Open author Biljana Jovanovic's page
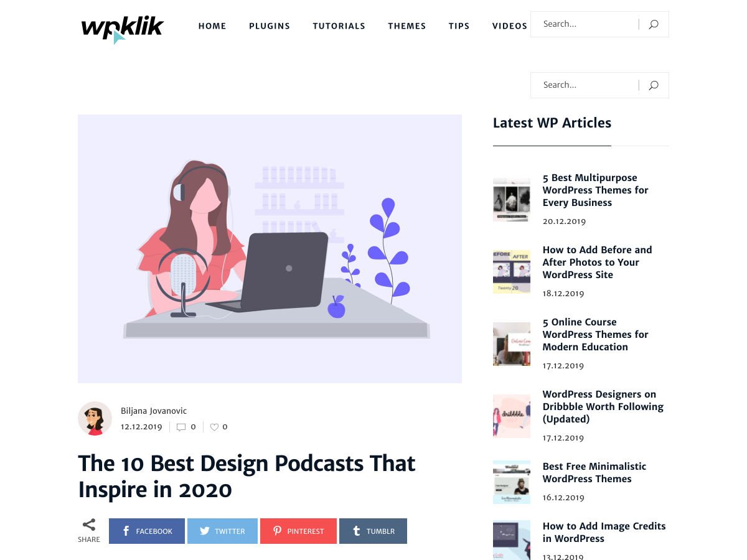The image size is (747, 560). click(x=154, y=411)
